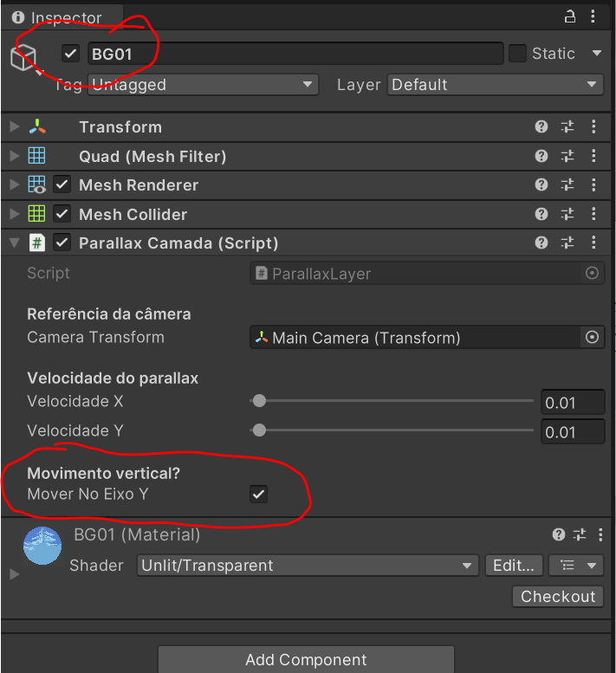The width and height of the screenshot is (616, 673).
Task: Open the Inspector panel kebab menu
Action: pos(593,16)
